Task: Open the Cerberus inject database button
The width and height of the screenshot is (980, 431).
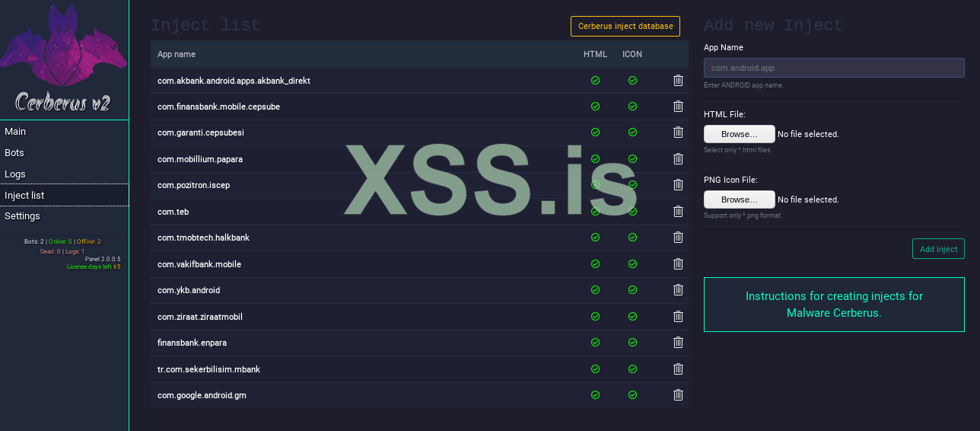Action: pos(625,26)
